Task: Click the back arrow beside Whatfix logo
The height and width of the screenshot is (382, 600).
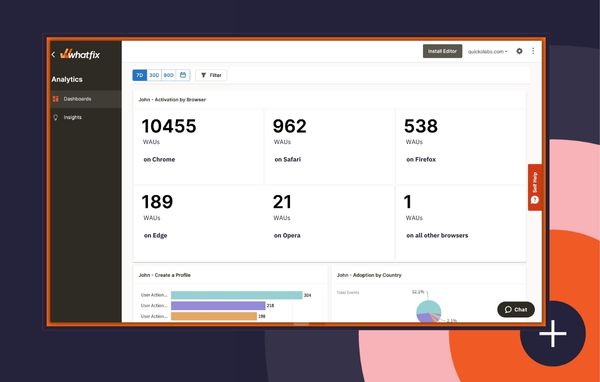Action: 53,55
